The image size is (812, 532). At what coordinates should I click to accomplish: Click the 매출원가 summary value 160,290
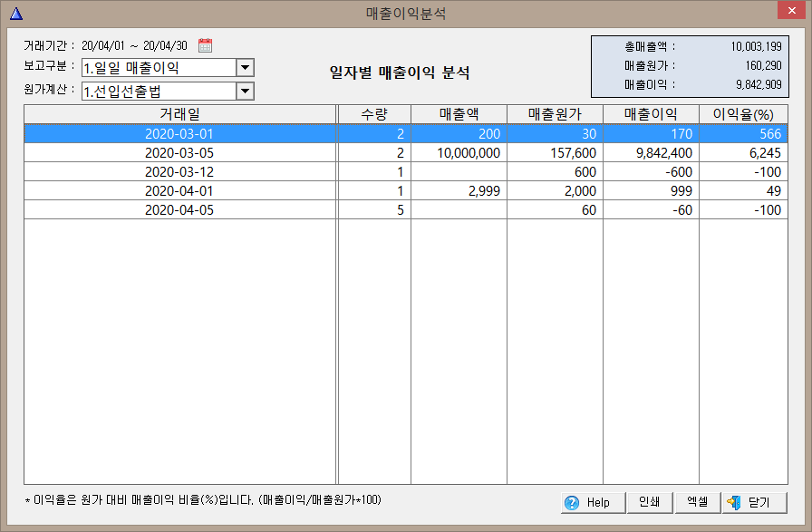(763, 66)
